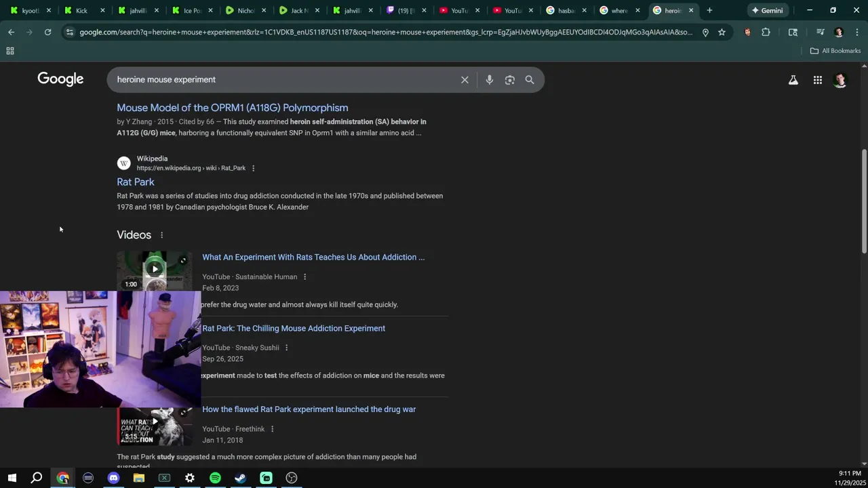The width and height of the screenshot is (868, 488).
Task: Open the Google account avatar on results page
Action: pos(840,80)
